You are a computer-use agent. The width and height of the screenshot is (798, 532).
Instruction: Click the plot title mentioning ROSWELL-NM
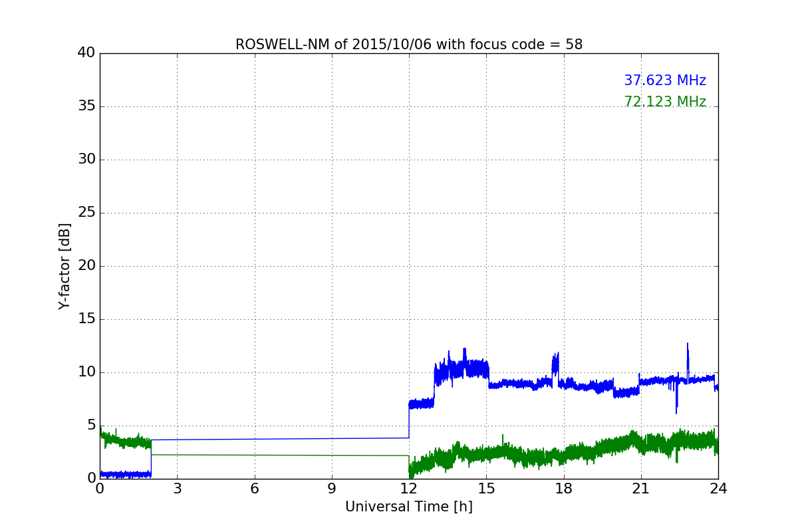coord(409,45)
